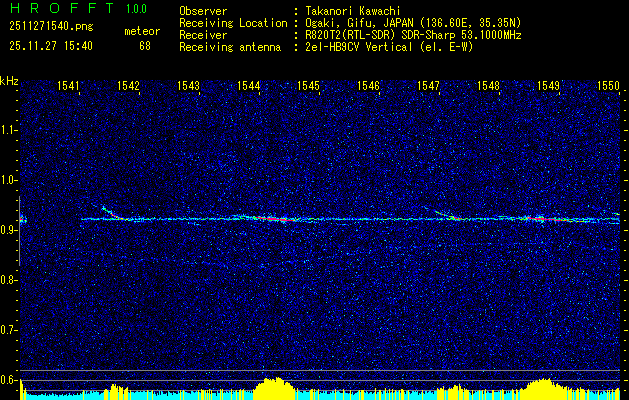Click the Receiving Location field label
The width and height of the screenshot is (629, 400).
233,23
